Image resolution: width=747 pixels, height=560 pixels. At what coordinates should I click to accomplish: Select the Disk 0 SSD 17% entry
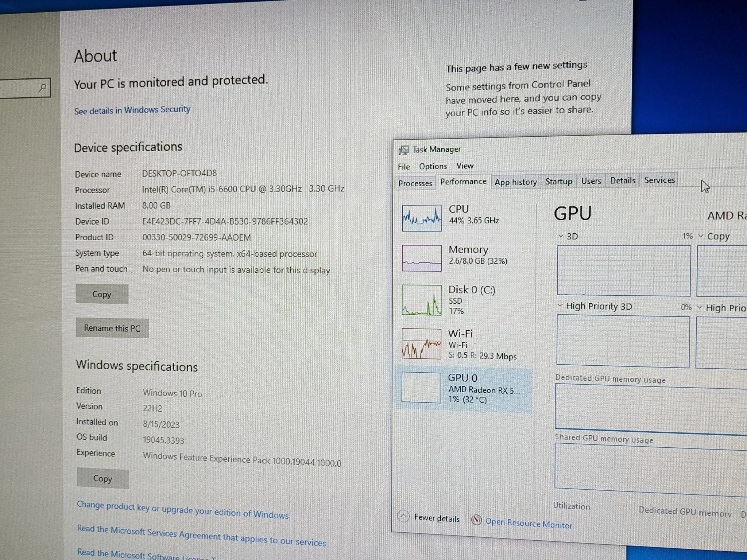point(463,300)
